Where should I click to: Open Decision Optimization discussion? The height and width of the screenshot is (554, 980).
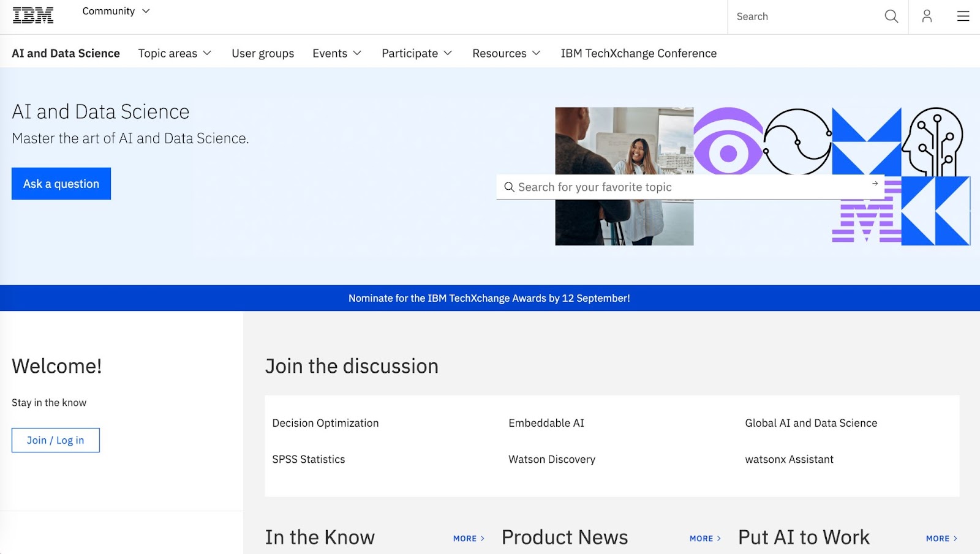point(325,423)
